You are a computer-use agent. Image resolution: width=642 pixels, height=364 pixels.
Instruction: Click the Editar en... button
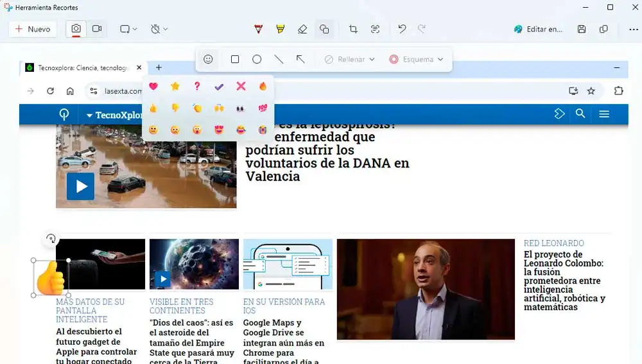(538, 29)
